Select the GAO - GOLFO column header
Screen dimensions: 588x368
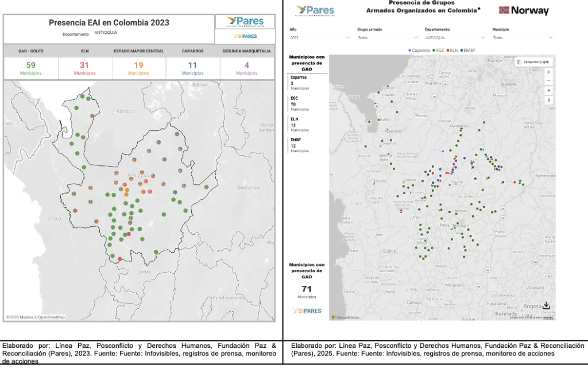click(30, 51)
